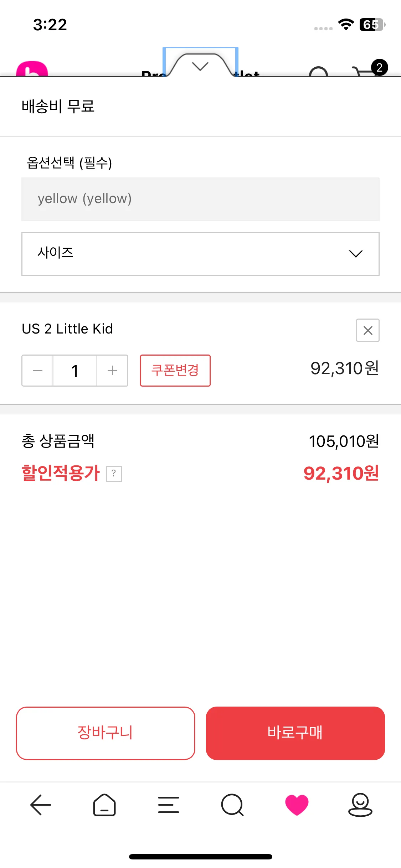This screenshot has height=868, width=401.
Task: Open the my page profile icon
Action: tap(360, 805)
